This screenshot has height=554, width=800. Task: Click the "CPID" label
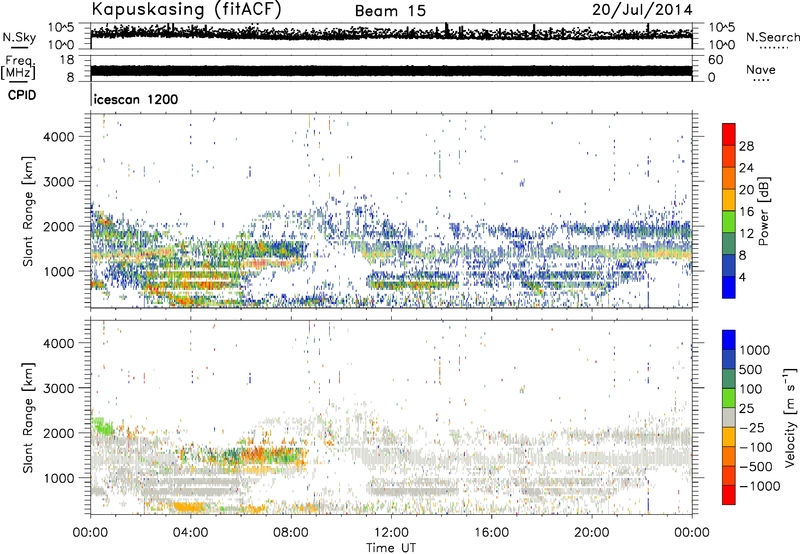tap(22, 95)
